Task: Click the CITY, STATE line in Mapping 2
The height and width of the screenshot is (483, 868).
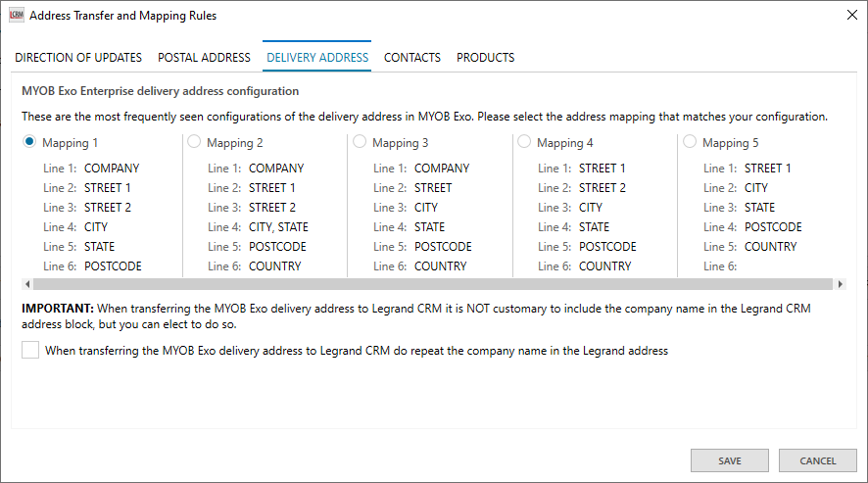Action: coord(277,227)
